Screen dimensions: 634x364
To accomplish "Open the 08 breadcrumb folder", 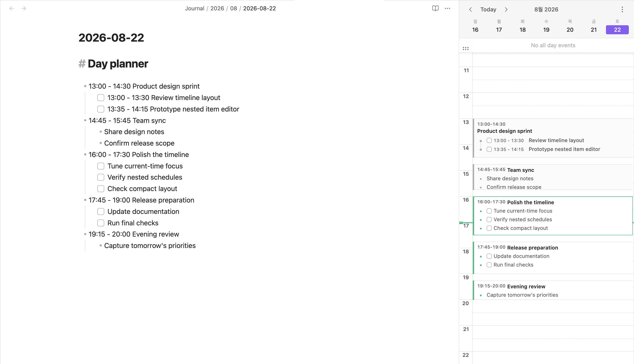I will tap(233, 8).
